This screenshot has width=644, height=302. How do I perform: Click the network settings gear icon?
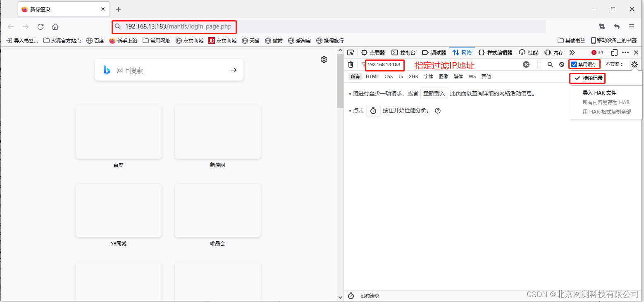[634, 64]
